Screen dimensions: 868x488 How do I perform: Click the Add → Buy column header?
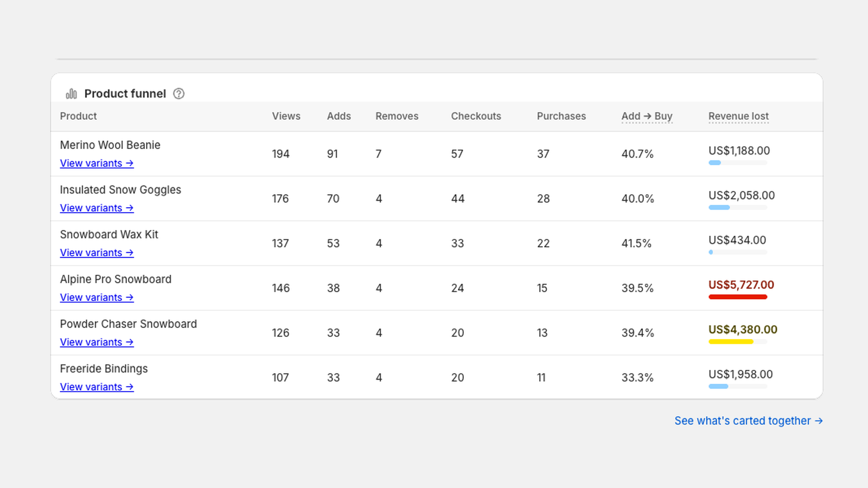[647, 116]
